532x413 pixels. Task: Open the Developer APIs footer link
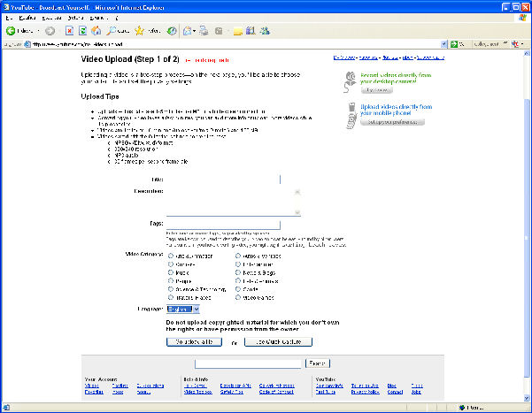coord(235,386)
